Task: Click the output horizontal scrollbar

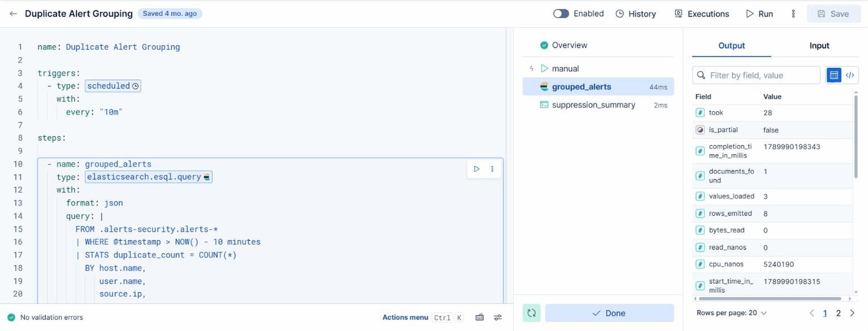Action: (770, 298)
